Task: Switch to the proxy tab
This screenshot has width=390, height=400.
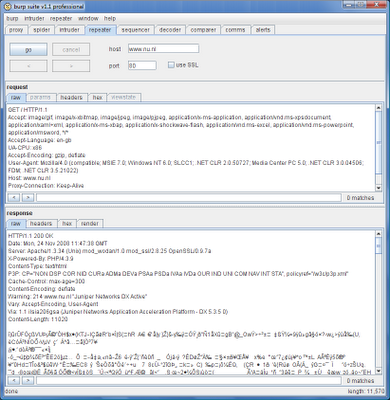Action: click(16, 30)
